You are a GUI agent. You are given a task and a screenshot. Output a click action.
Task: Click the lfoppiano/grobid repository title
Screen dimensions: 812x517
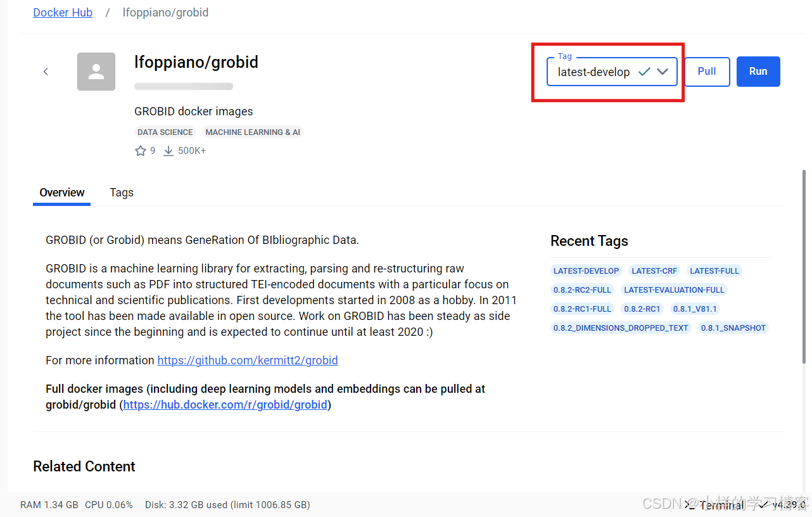coord(196,62)
